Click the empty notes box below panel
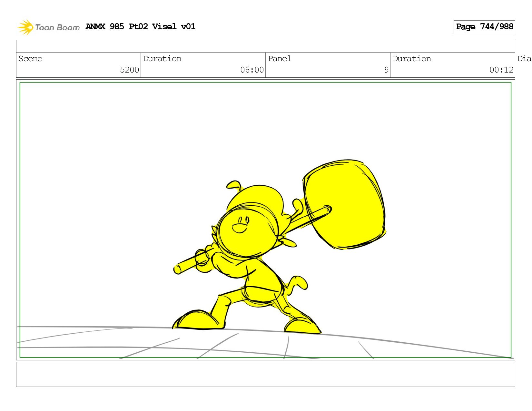 pyautogui.click(x=265, y=374)
